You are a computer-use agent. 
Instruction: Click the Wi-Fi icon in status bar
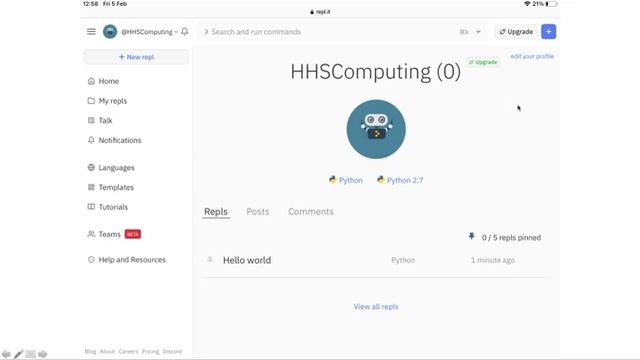[x=527, y=4]
